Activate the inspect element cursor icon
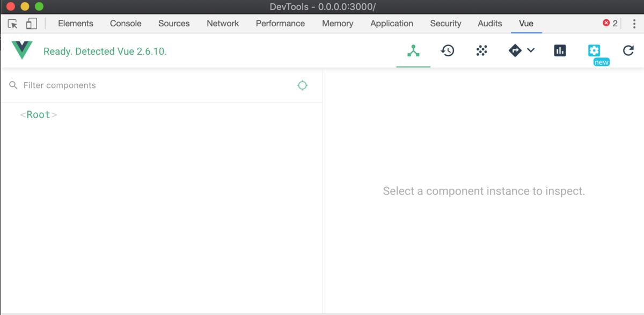Image resolution: width=644 pixels, height=315 pixels. [13, 24]
